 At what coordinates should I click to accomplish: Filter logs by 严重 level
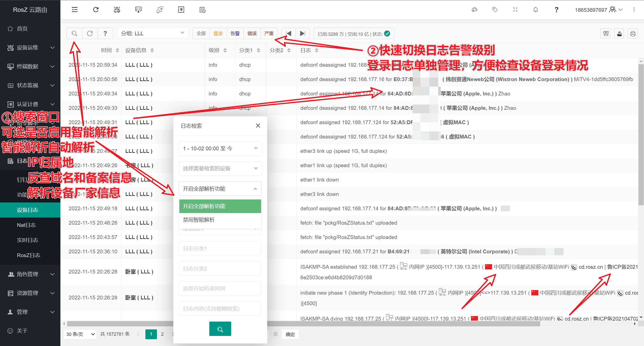(x=269, y=33)
